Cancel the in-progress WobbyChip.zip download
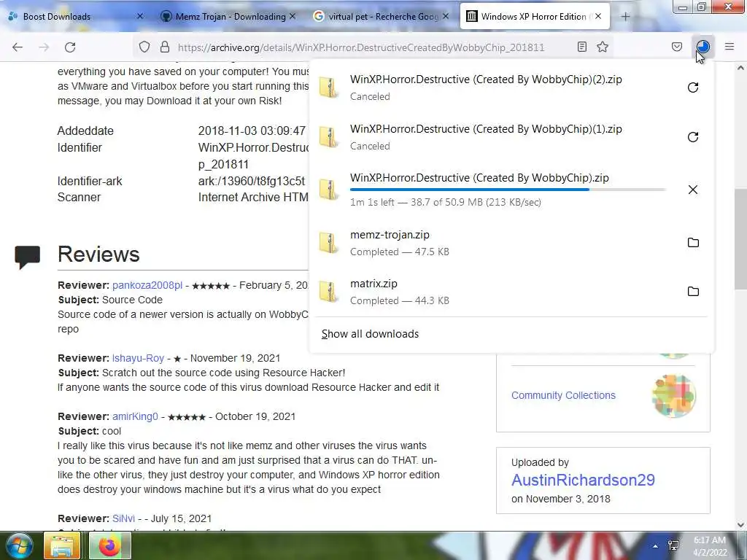 tap(693, 190)
